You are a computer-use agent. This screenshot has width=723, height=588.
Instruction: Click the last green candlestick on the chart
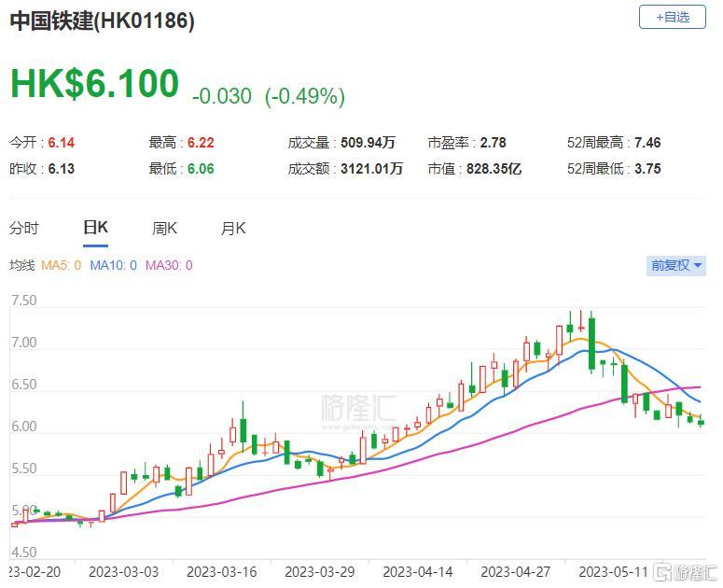(701, 422)
